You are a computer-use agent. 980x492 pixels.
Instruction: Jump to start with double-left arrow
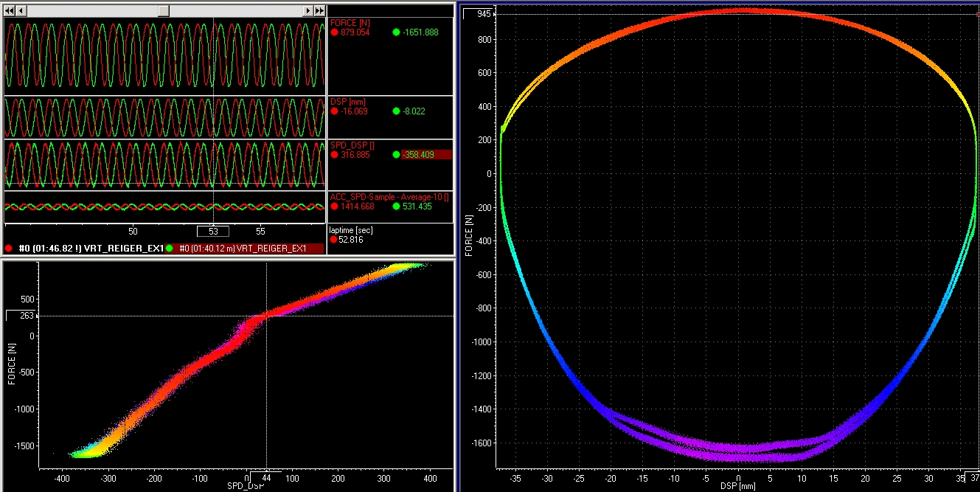[10, 10]
